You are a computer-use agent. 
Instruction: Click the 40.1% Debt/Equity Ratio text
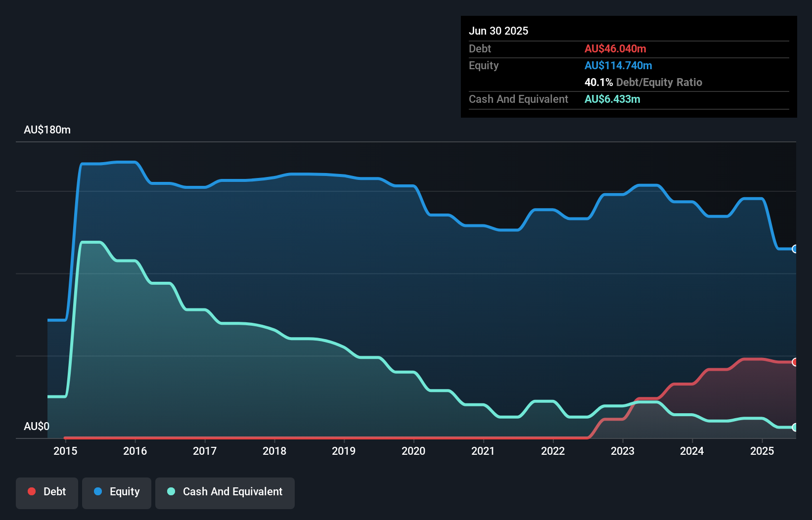click(643, 83)
